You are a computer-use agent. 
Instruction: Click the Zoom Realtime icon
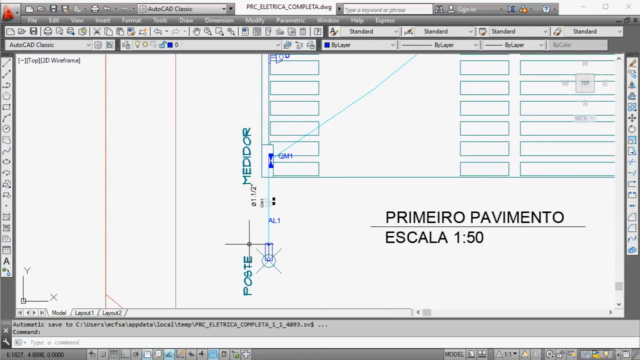[208, 31]
